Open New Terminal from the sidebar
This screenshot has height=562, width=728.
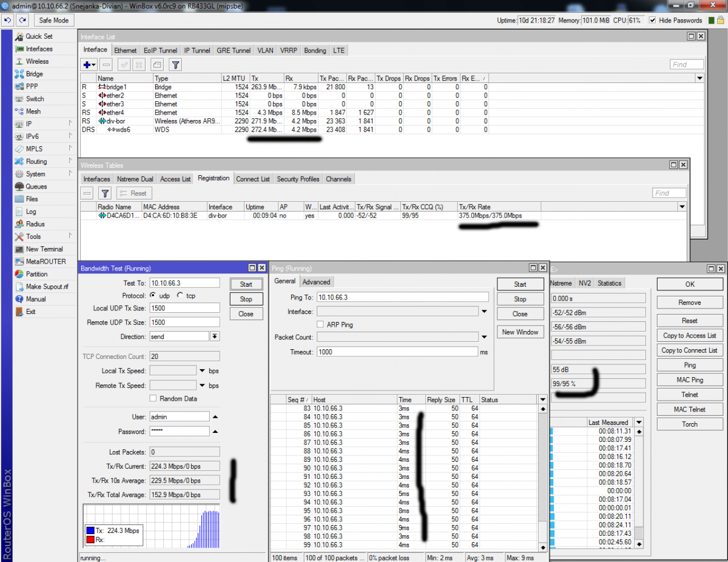tap(44, 249)
